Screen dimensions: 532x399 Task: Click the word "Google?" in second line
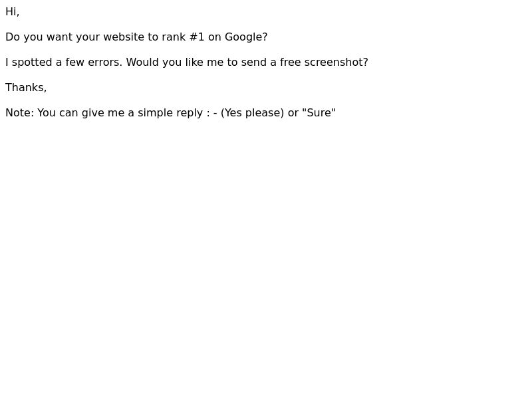coord(246,37)
